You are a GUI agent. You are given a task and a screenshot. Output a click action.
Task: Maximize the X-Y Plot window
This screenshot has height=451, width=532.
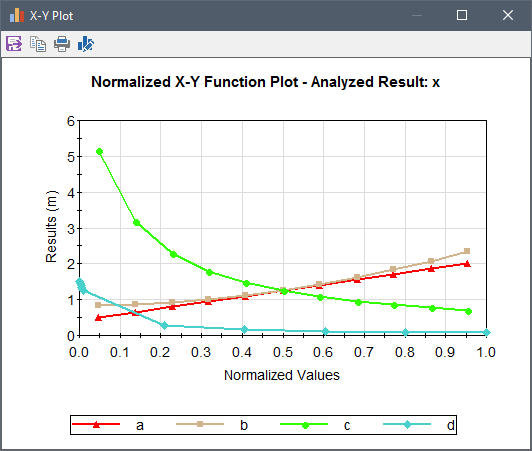click(462, 15)
